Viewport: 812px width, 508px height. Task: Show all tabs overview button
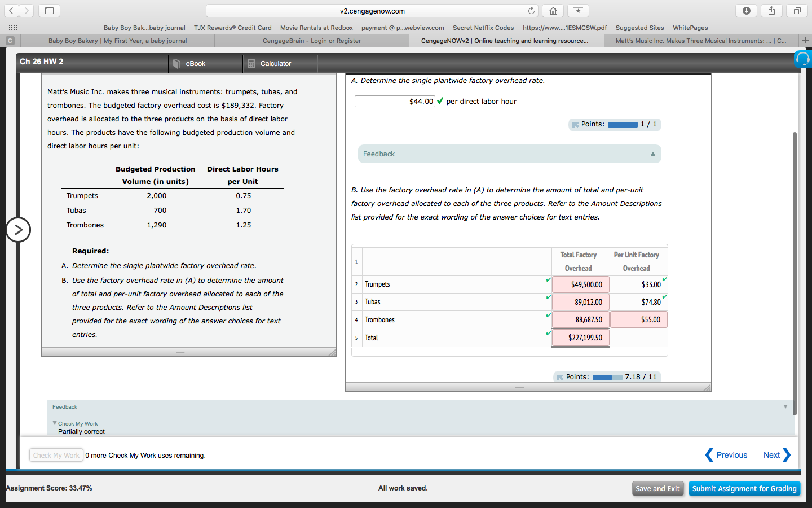point(797,11)
